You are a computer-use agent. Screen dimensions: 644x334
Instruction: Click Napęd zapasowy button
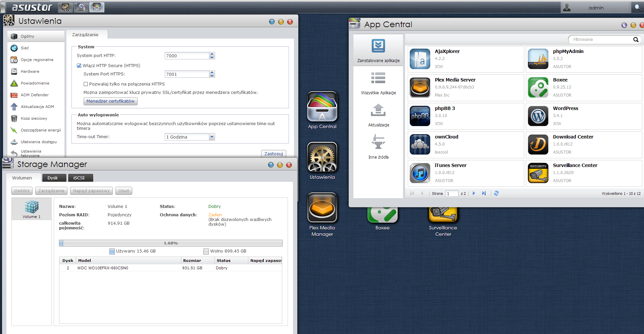[91, 191]
